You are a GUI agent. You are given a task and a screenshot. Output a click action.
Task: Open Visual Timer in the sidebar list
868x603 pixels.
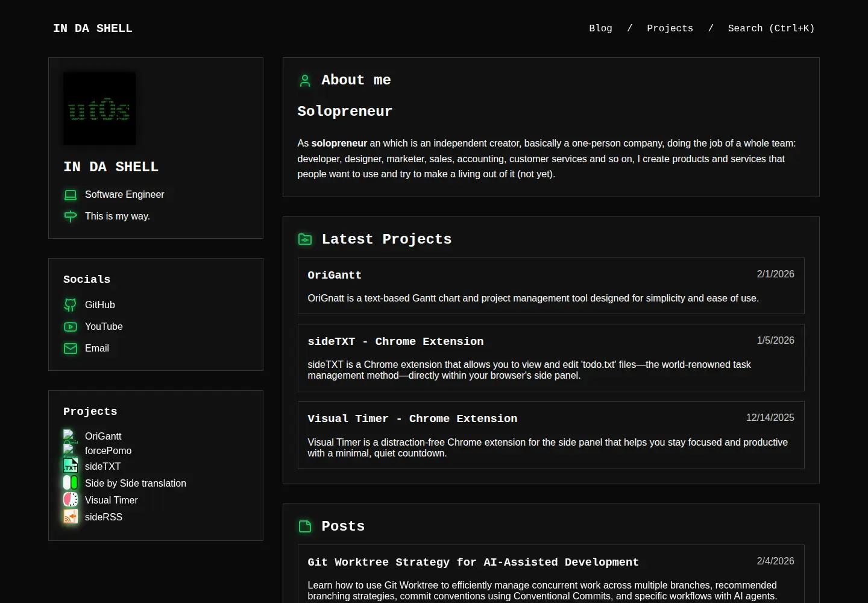[112, 500]
